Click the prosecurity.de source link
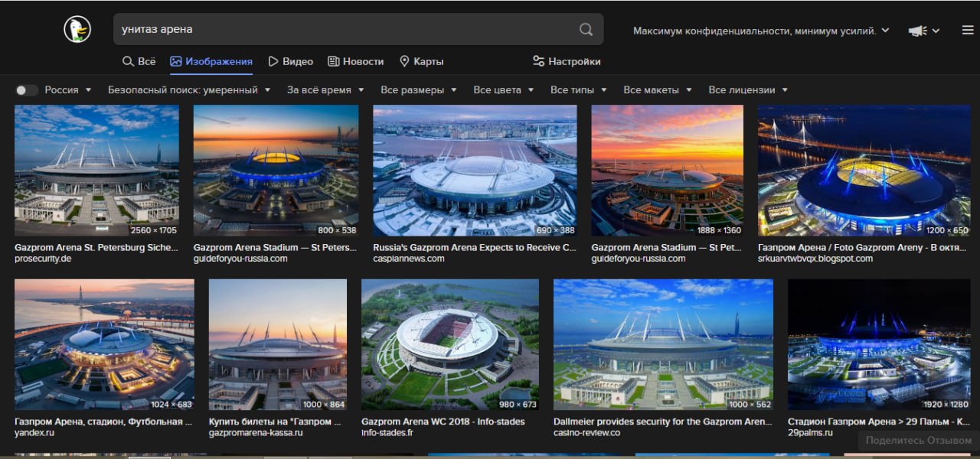Viewport: 980px width, 459px height. (x=43, y=259)
